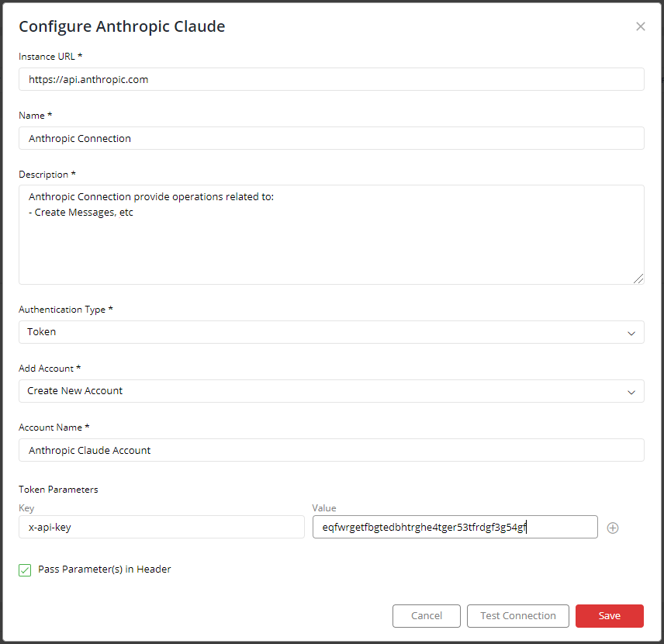Cancel the connection configuration
The height and width of the screenshot is (644, 664).
tap(426, 615)
